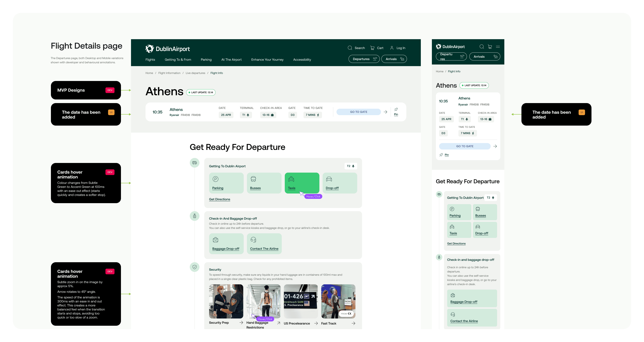Open the At The Airport menu
Screen dimensions: 644x342
pos(231,60)
